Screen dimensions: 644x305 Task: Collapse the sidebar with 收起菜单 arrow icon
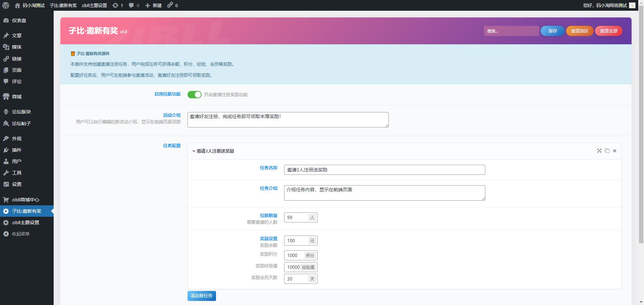point(6,234)
